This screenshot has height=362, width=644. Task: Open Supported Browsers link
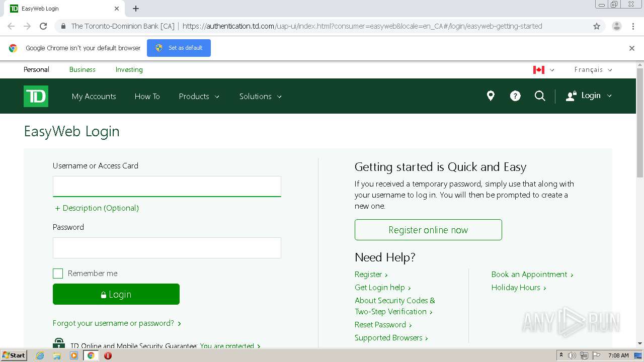[x=391, y=338]
